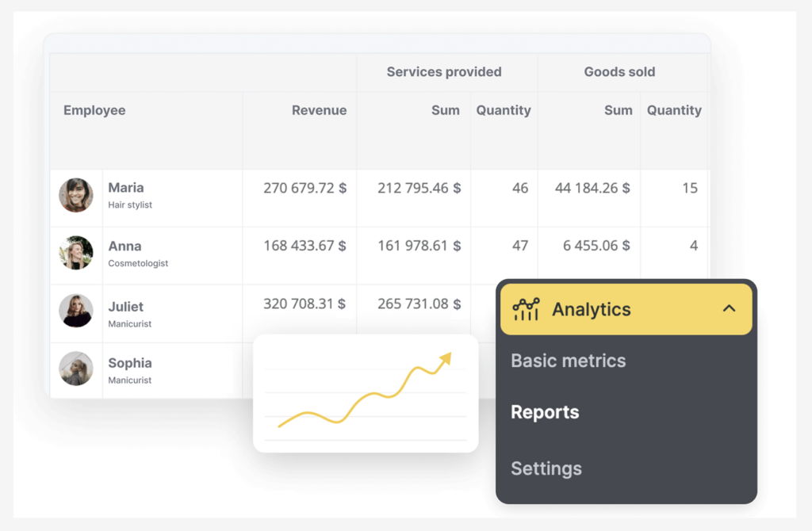This screenshot has width=812, height=531.
Task: Select employee name Maria
Action: click(x=126, y=188)
